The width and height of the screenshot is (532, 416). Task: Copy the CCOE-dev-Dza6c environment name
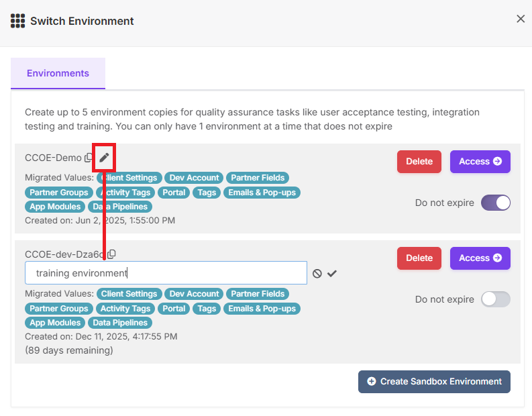(111, 254)
